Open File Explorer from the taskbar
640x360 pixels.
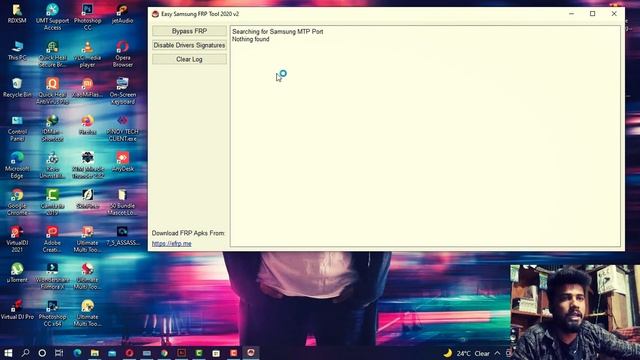pos(95,353)
